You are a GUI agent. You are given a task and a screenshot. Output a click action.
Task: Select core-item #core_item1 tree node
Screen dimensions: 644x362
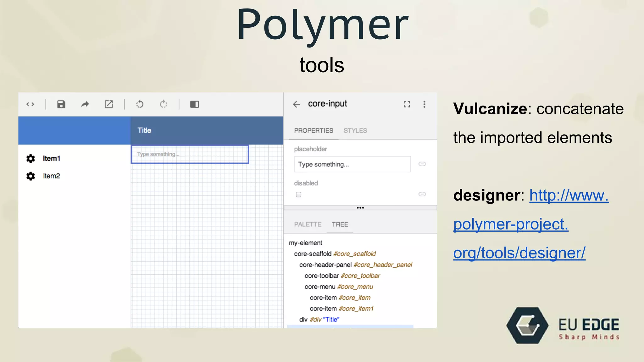click(x=341, y=309)
